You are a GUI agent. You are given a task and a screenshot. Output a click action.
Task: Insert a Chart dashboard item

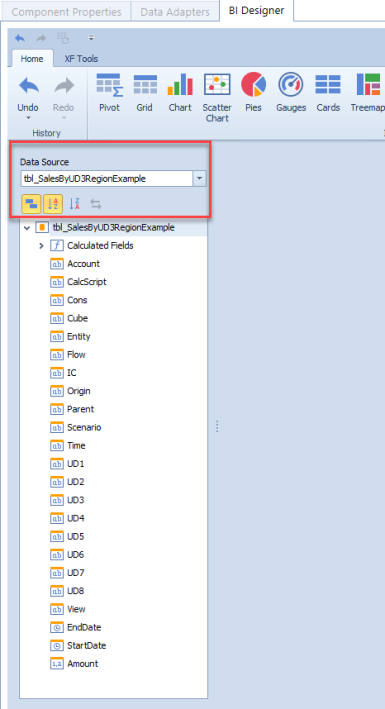point(180,93)
